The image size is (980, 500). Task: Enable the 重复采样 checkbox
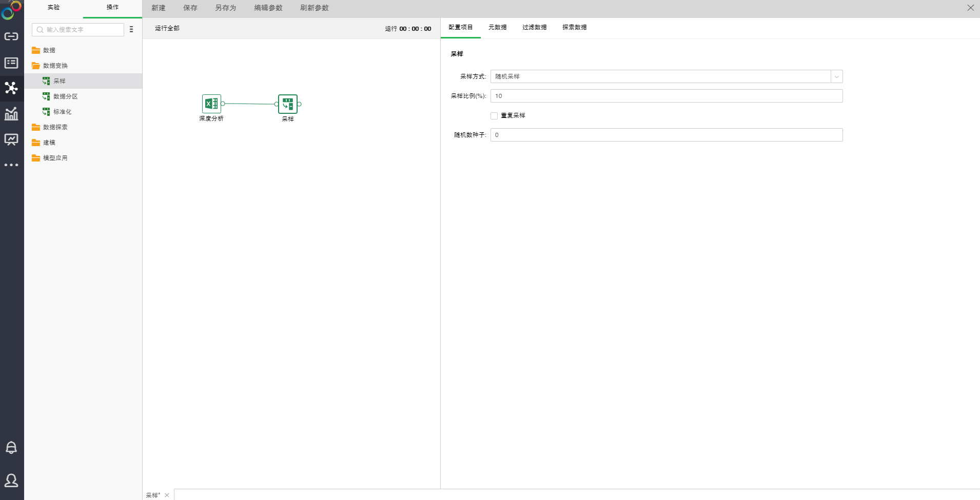(x=494, y=116)
